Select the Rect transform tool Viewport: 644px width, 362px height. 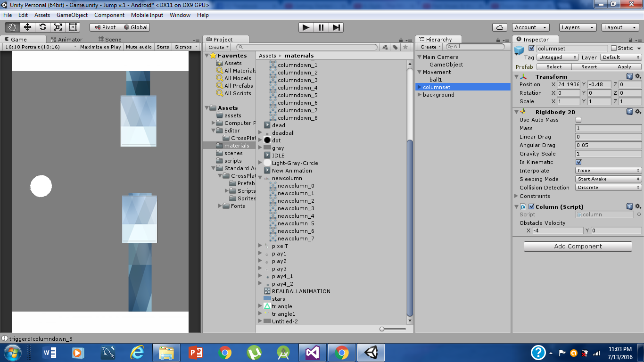tap(72, 27)
